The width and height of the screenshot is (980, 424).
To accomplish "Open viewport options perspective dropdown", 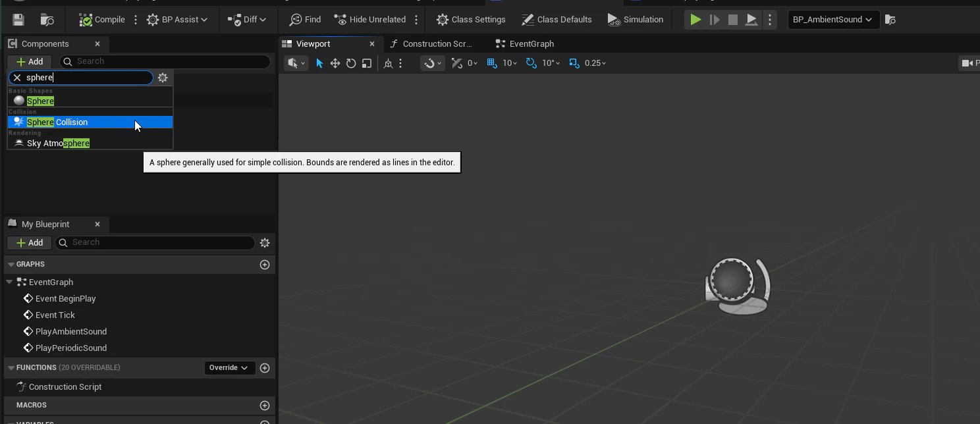I will [x=296, y=63].
